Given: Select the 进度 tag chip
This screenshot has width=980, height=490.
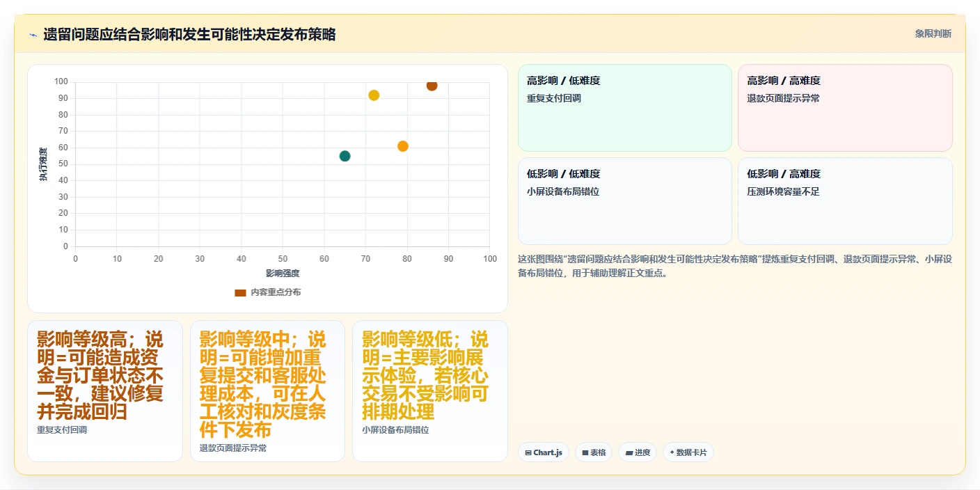Looking at the screenshot, I should click(638, 452).
